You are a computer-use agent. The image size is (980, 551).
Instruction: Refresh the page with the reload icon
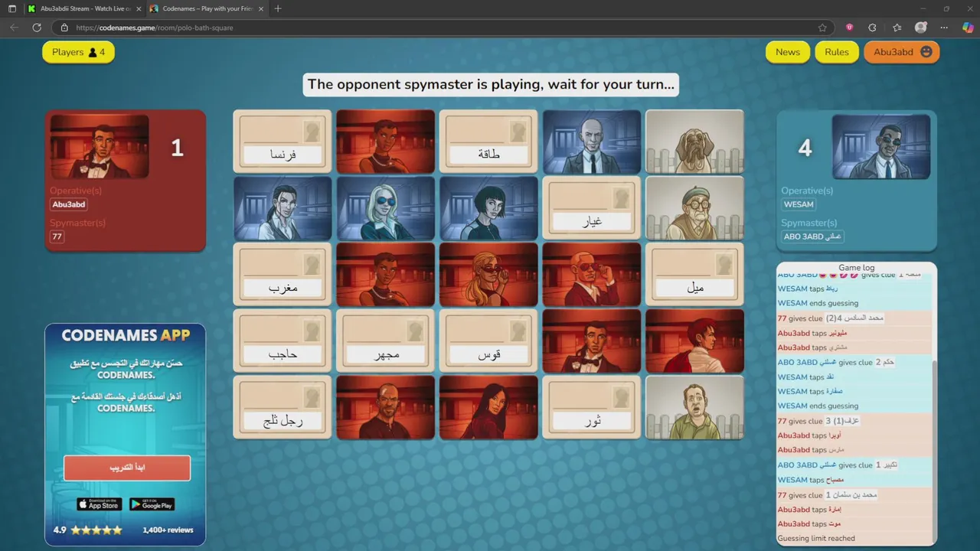pyautogui.click(x=37, y=28)
